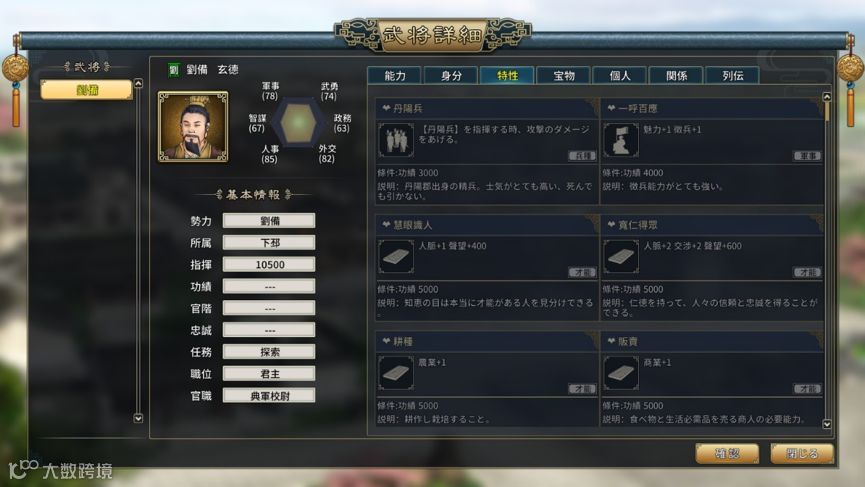Viewport: 865px width, 487px height.
Task: Click the 確認 confirm button
Action: [x=727, y=454]
